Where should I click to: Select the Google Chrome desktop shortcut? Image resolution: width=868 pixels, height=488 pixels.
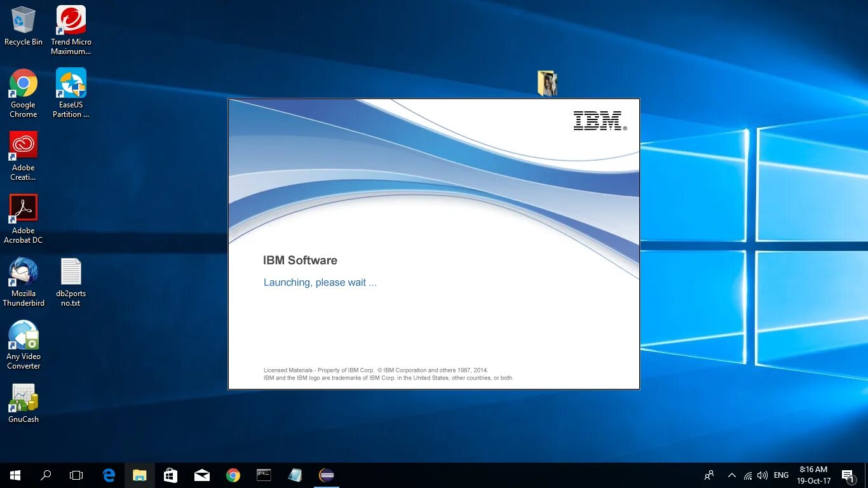coord(24,93)
